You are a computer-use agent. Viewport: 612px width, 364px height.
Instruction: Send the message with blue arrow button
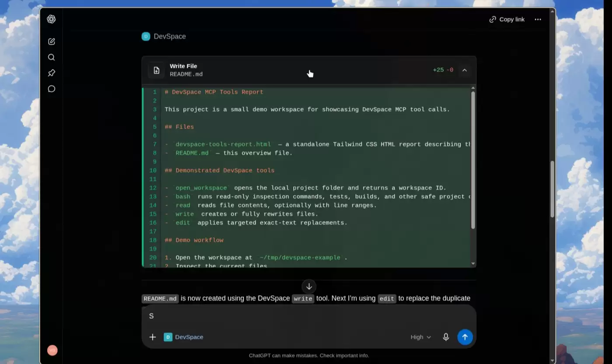(465, 337)
